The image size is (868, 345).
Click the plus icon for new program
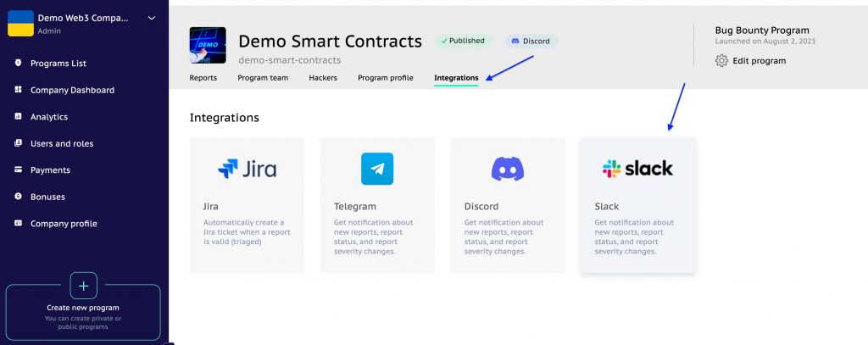pyautogui.click(x=84, y=286)
